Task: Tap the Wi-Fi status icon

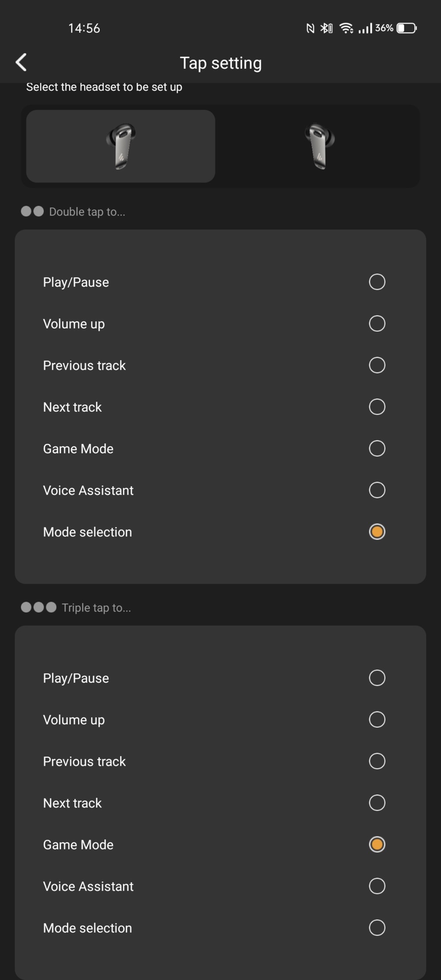Action: [x=347, y=28]
